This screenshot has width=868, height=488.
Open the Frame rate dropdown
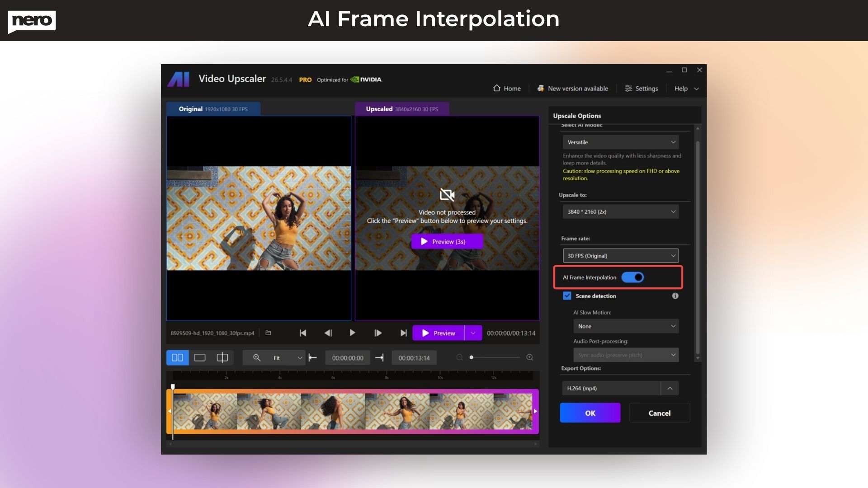[x=620, y=256]
